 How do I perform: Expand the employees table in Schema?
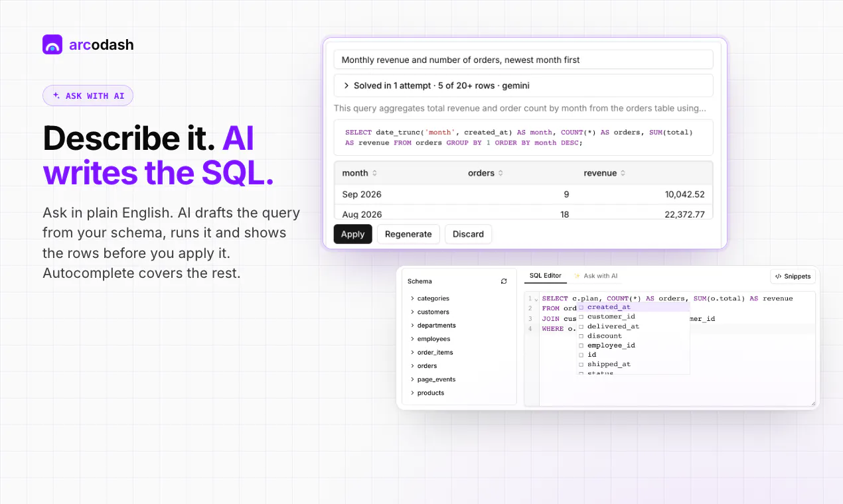coord(412,339)
